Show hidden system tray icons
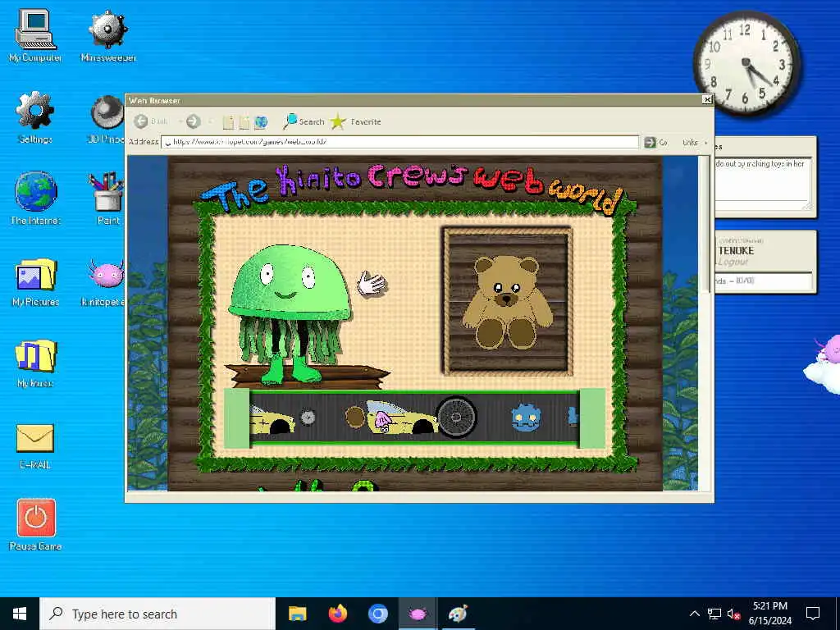The width and height of the screenshot is (840, 630). [x=694, y=614]
